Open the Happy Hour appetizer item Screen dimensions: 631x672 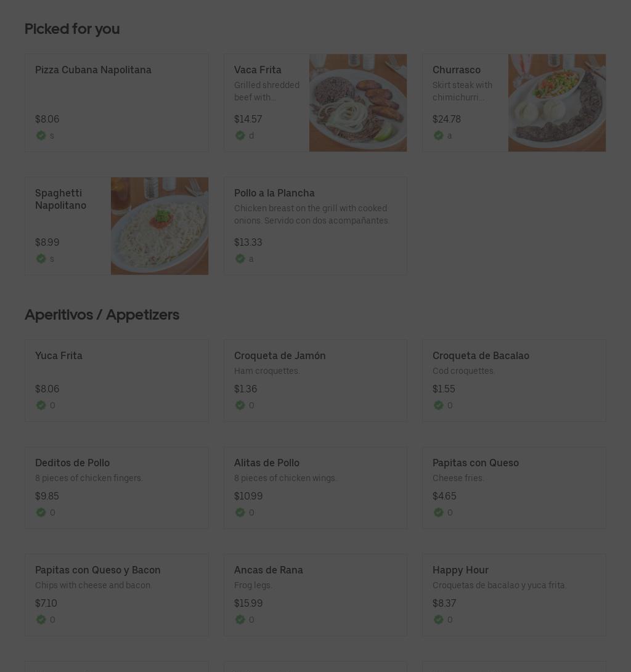coord(514,595)
